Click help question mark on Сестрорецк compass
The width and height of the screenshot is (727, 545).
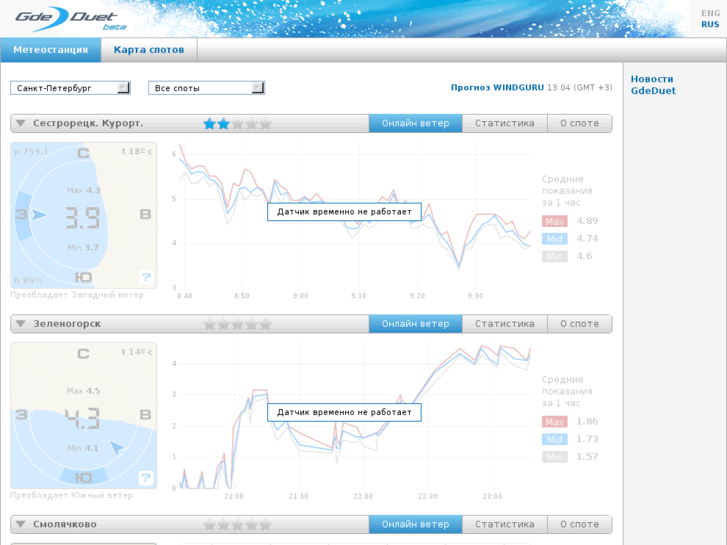tap(146, 277)
